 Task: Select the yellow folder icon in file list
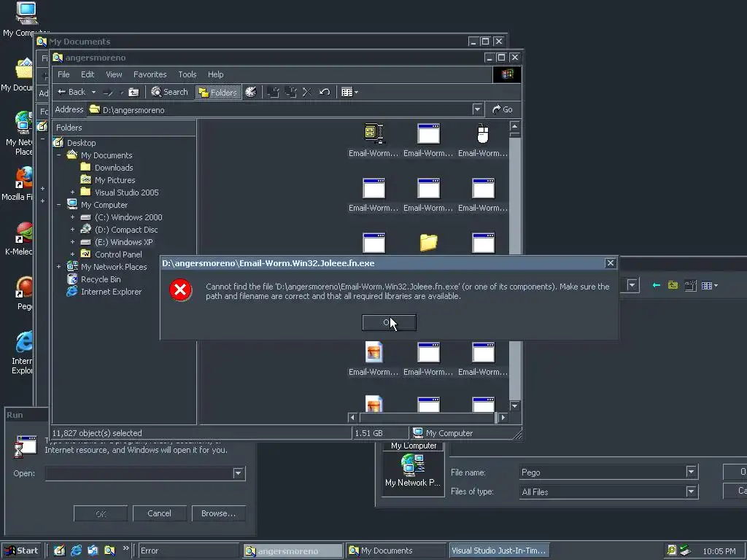[x=428, y=242]
